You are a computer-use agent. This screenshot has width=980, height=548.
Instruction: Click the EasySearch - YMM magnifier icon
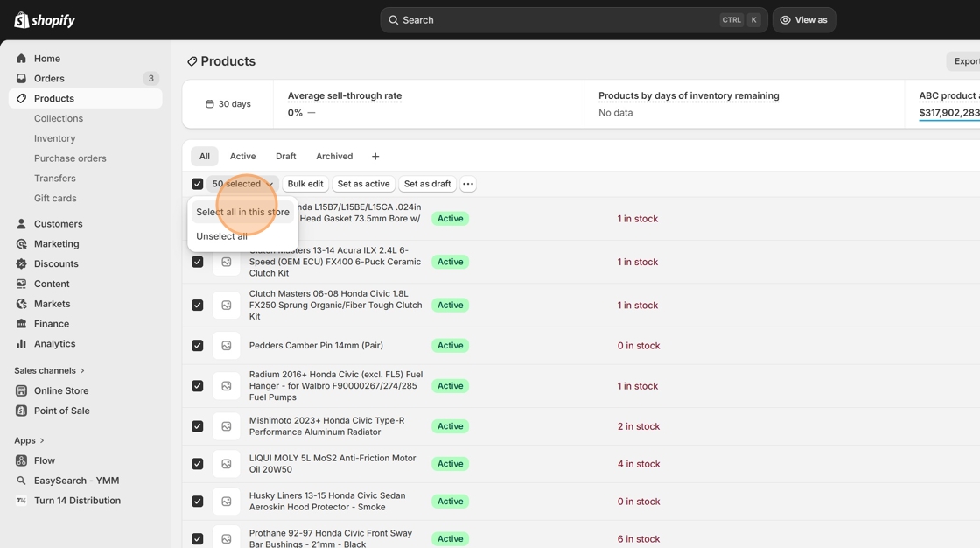[x=21, y=481]
